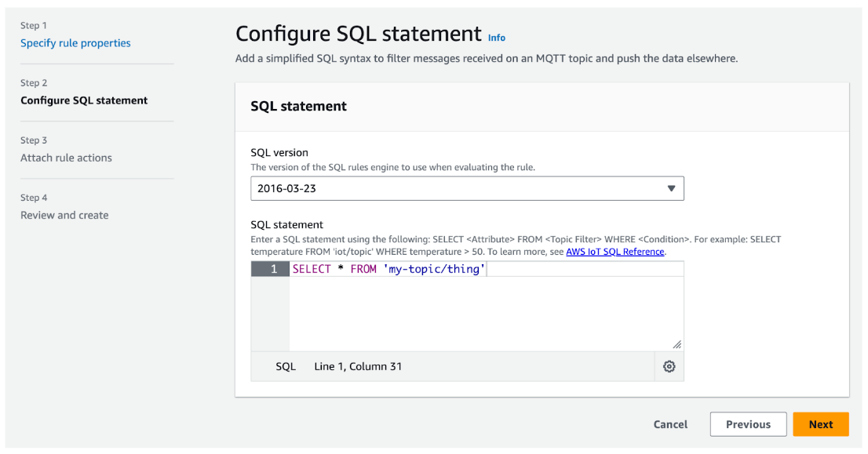
Task: Open the SQL editor preferences gear icon
Action: 669,366
